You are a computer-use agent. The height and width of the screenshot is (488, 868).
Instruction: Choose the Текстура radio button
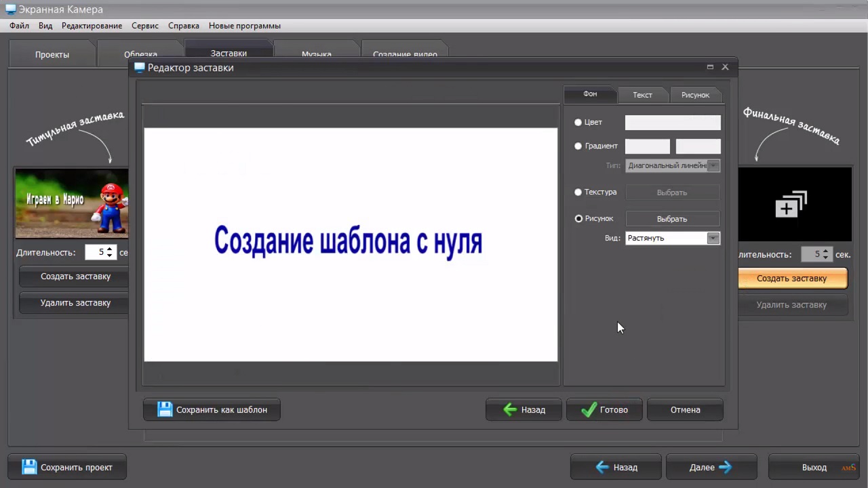(578, 192)
